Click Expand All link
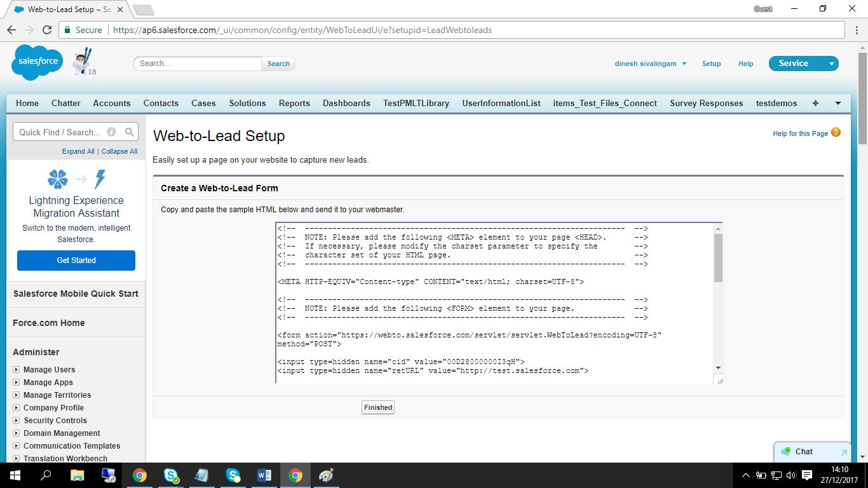 tap(78, 151)
